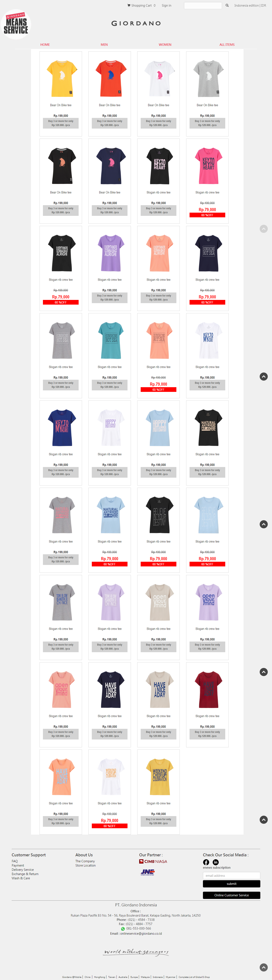Submit the enews subscription form
The height and width of the screenshot is (980, 272).
[231, 884]
